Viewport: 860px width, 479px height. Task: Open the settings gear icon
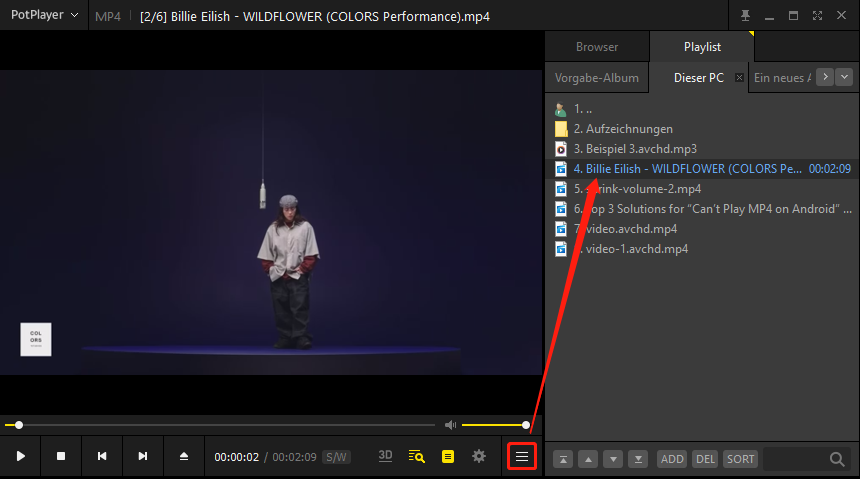pos(479,456)
